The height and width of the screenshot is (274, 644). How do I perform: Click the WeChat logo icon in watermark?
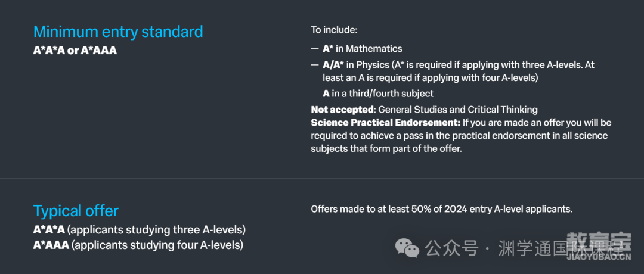pos(407,248)
